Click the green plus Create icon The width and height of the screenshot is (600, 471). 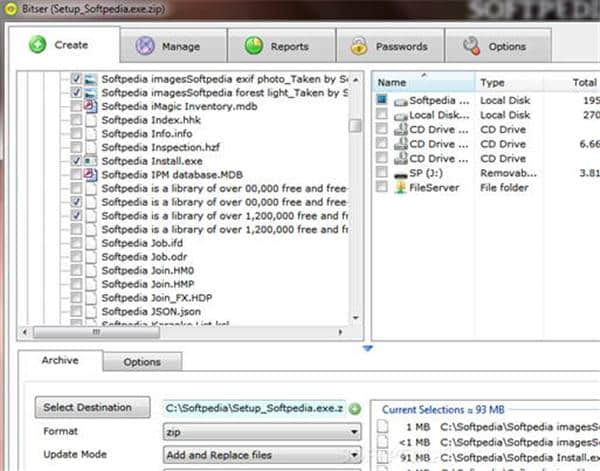click(38, 45)
